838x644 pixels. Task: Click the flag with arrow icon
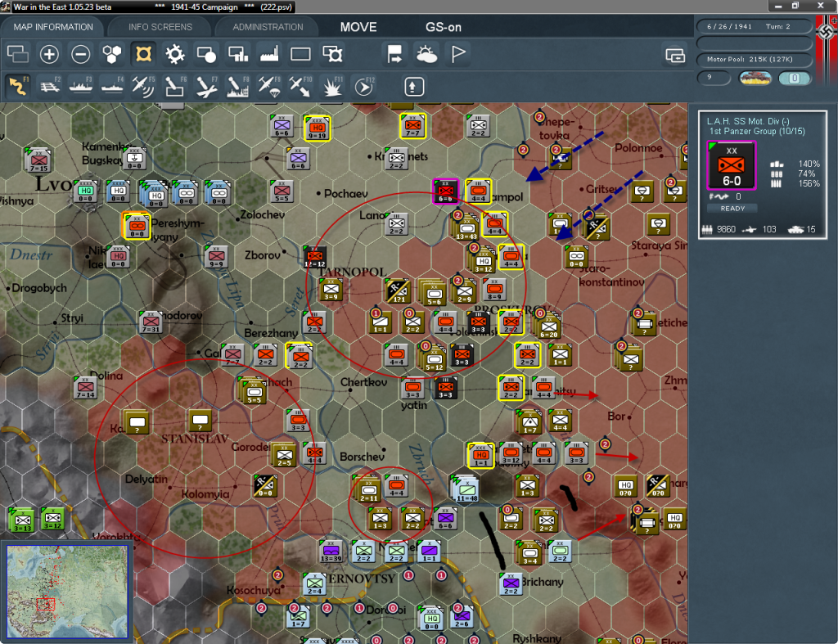pos(395,54)
